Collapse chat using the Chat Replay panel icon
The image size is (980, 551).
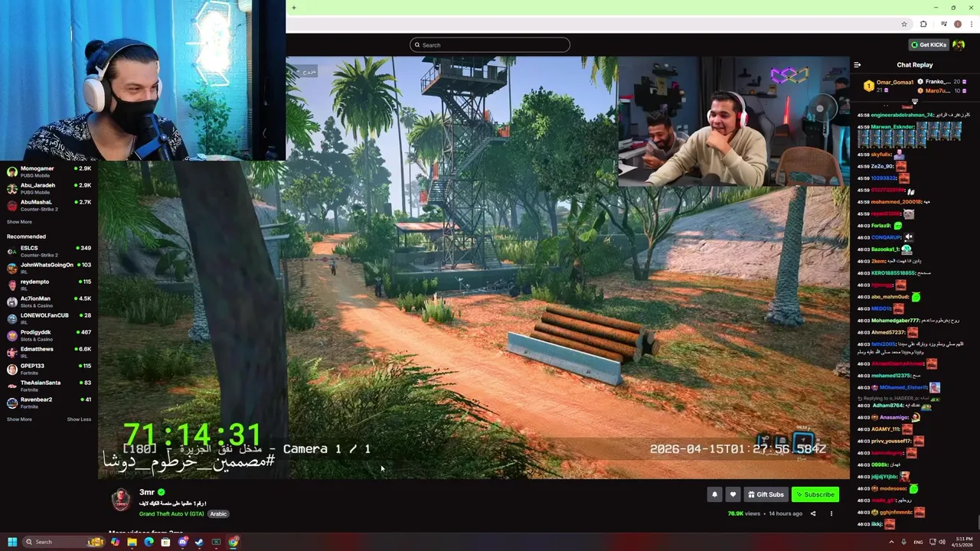857,65
